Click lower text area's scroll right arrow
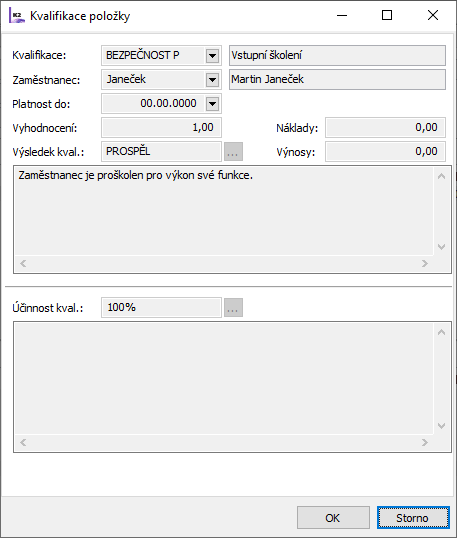This screenshot has height=538, width=457. [425, 443]
